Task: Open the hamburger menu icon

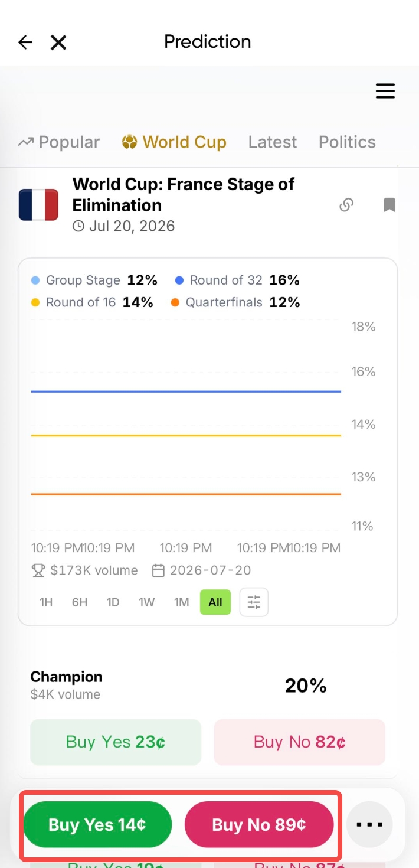Action: (385, 91)
